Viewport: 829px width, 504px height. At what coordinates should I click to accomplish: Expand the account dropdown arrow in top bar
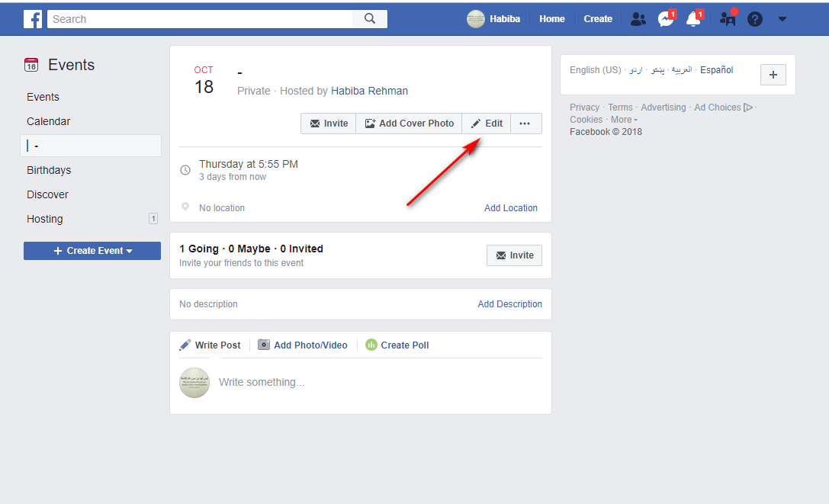[782, 19]
